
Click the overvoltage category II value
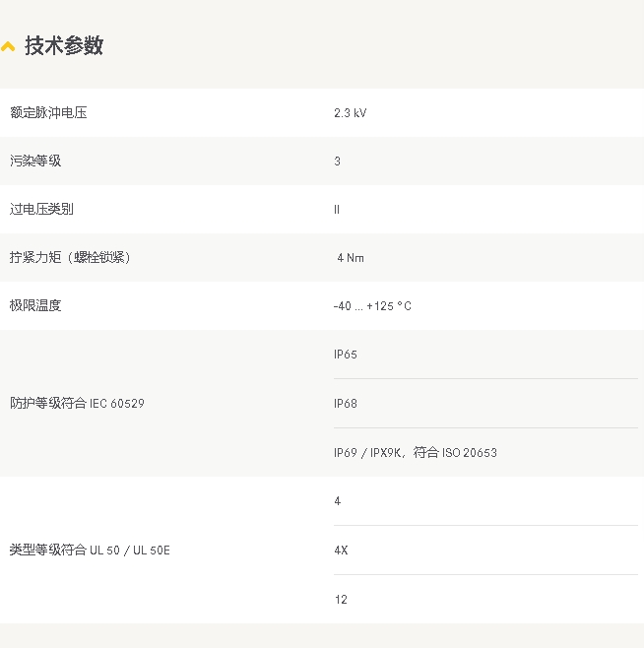[337, 210]
